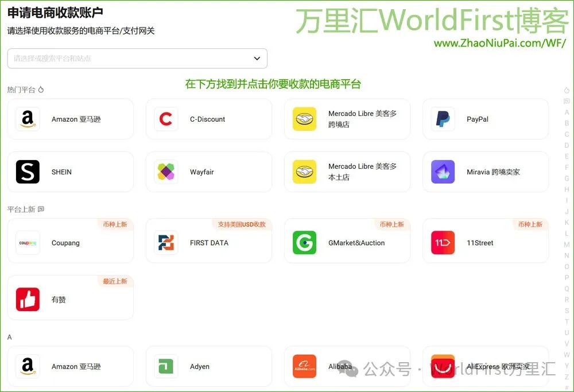The image size is (574, 392).
Task: Select the Amazon 亚马逊 platform icon
Action: pyautogui.click(x=28, y=119)
